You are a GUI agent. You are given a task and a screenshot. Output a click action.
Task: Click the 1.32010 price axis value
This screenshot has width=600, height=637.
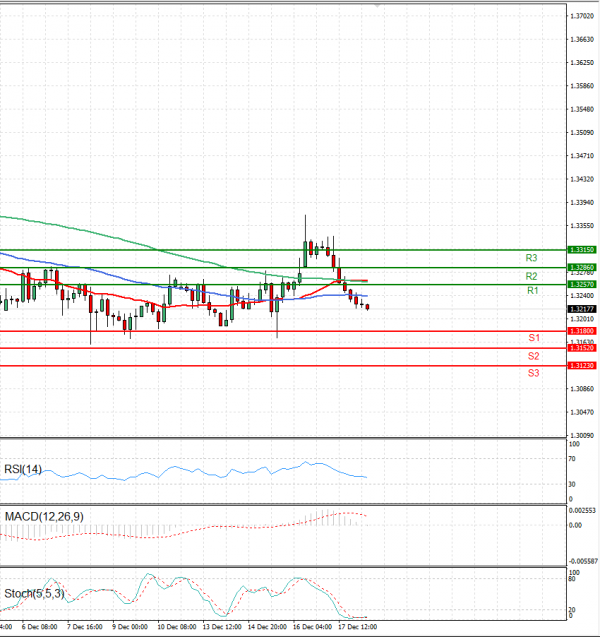click(582, 319)
